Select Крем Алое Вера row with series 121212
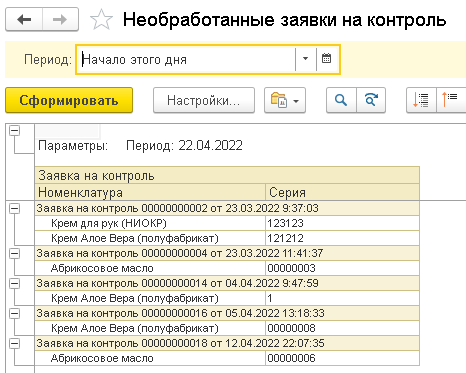Viewport: 466px width, 373px height. tap(150, 238)
